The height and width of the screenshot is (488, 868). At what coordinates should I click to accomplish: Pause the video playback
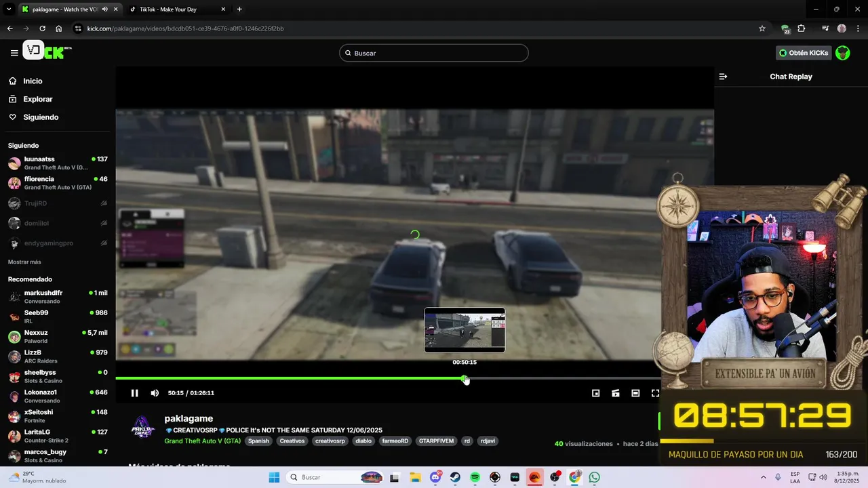[134, 393]
